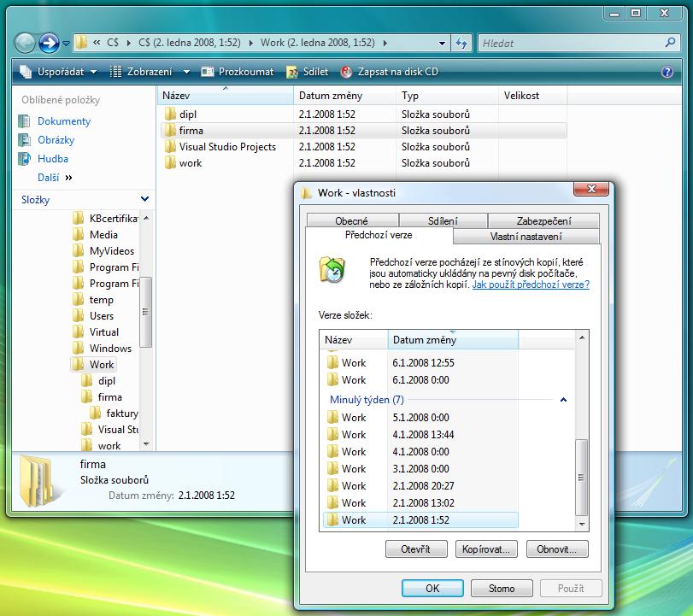Open the Help question mark icon
The width and height of the screenshot is (693, 616).
tap(667, 72)
